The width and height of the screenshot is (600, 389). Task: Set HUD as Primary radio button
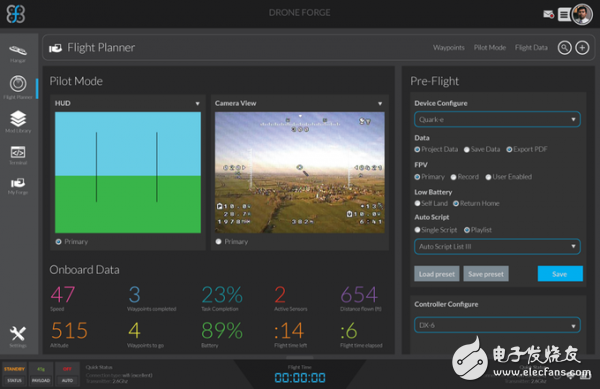coord(59,242)
